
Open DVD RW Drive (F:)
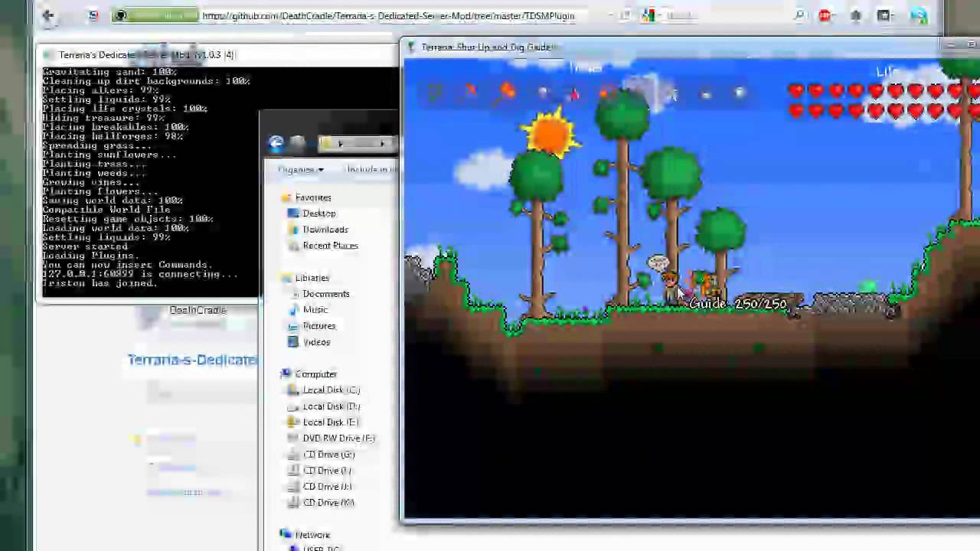tap(338, 439)
